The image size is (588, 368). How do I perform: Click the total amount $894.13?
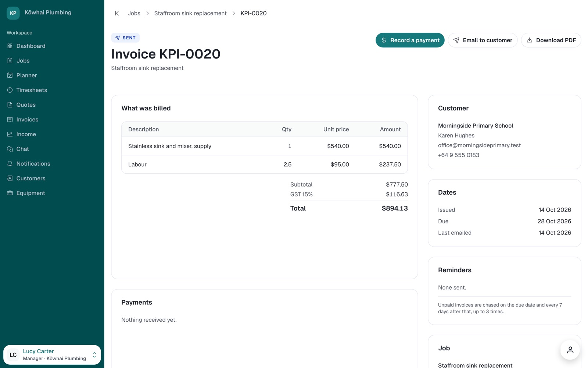[395, 208]
